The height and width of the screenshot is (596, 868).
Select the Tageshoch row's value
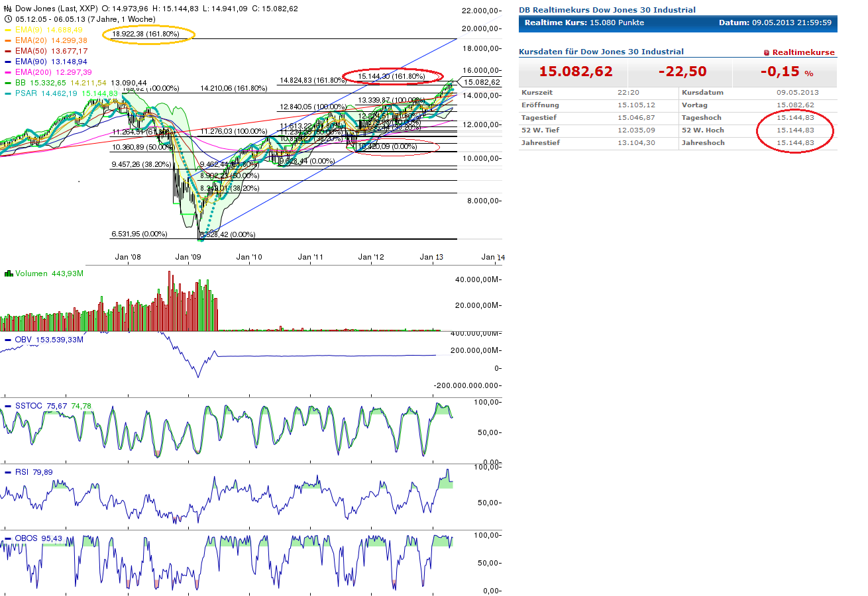coord(796,118)
